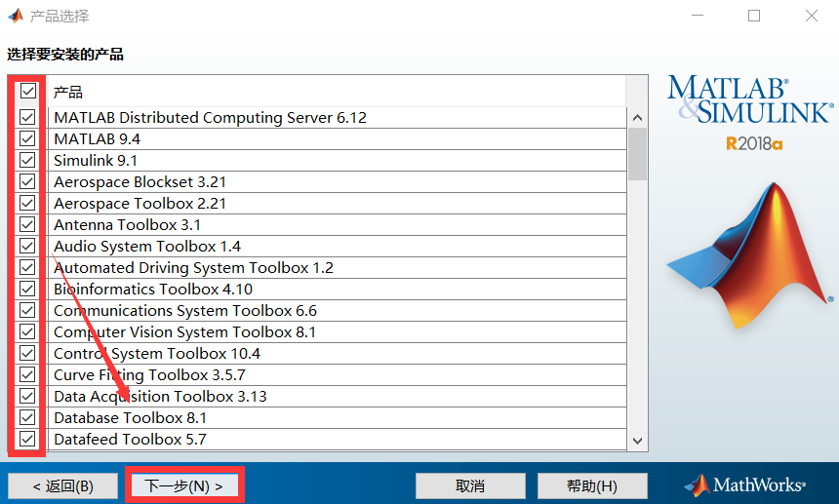Deselect Aerospace Blockset 3.21 checkbox
Screen dimensions: 839x504
click(27, 181)
